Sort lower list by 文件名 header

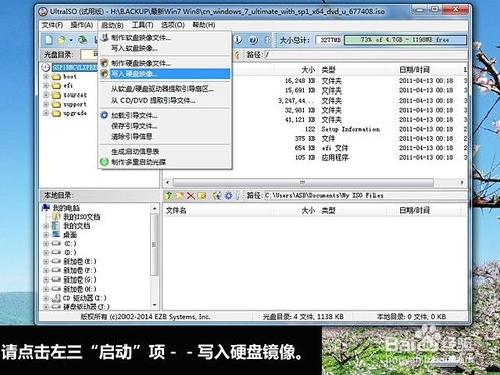(176, 210)
